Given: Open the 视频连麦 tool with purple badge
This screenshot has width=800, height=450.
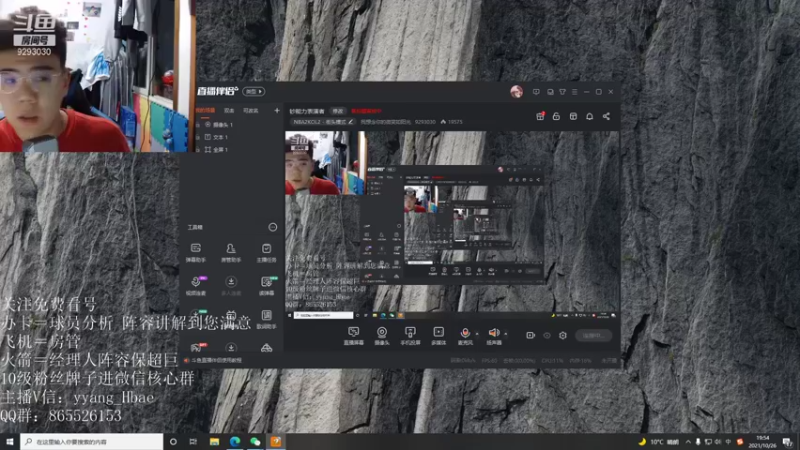Looking at the screenshot, I should point(195,286).
